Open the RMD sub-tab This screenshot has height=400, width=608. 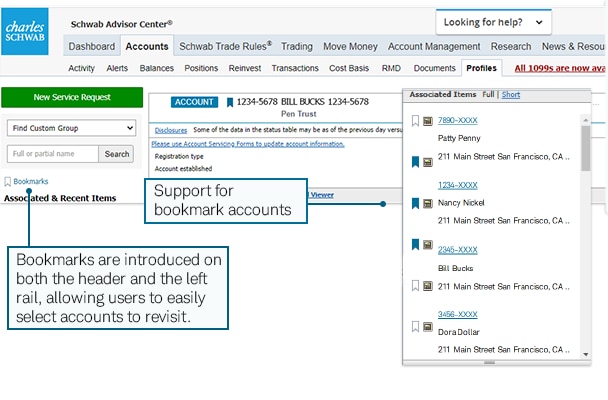pos(391,68)
